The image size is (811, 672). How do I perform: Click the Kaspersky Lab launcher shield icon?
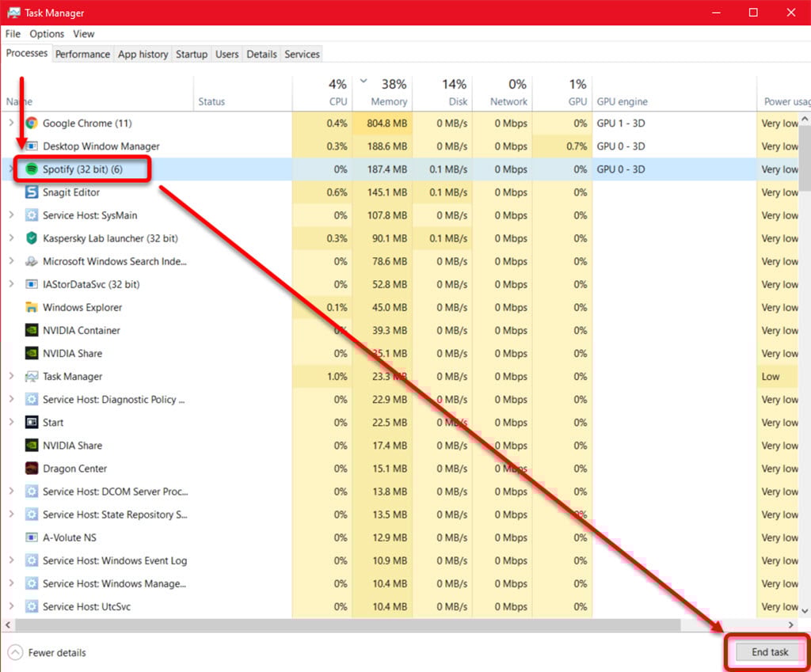(32, 238)
